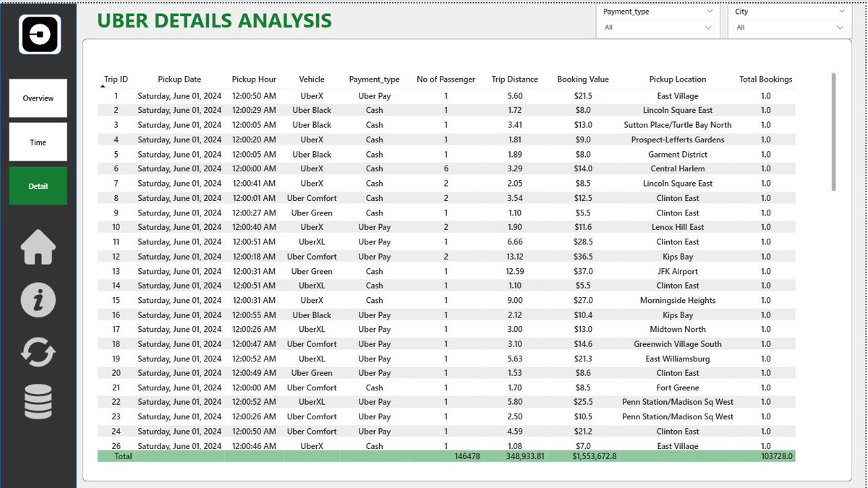Click Midtown North location cell
Viewport: 868px width, 488px height.
coord(678,330)
